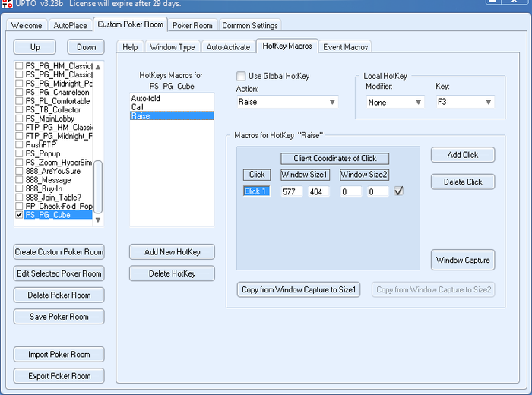Screen dimensions: 532x395
Task: Open the Action dropdown showing Raise
Action: point(287,102)
